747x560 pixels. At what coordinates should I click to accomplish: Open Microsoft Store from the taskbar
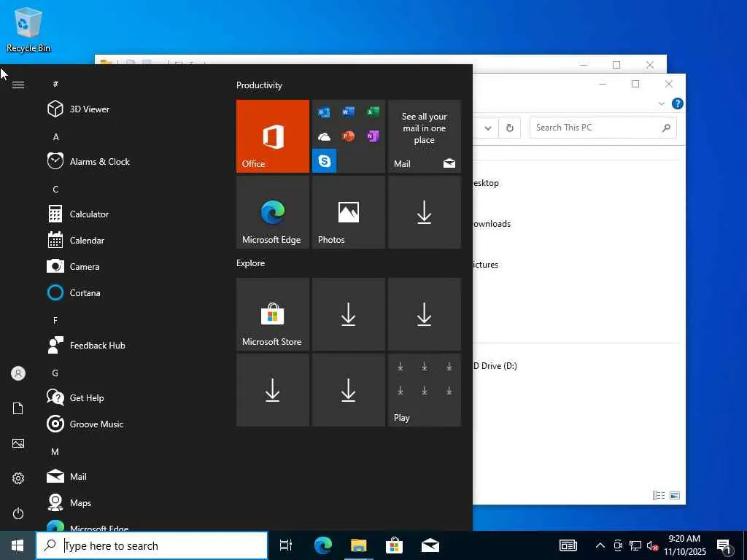[x=395, y=545]
